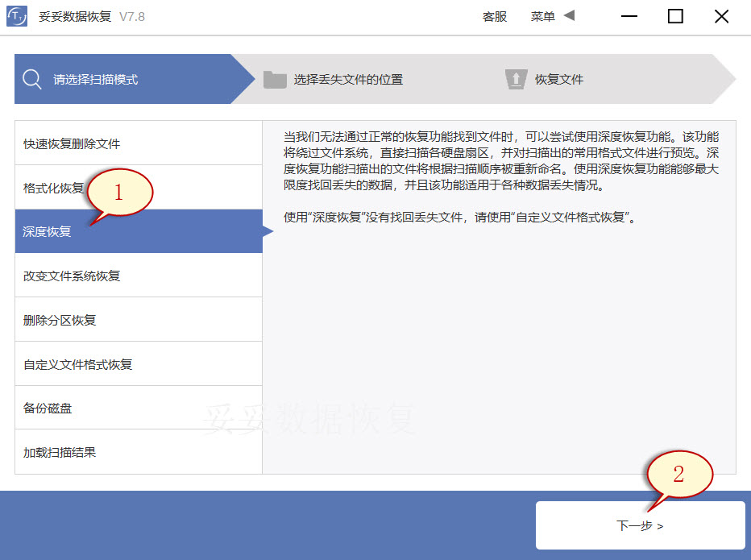Open the 菜单 menu

[x=542, y=17]
